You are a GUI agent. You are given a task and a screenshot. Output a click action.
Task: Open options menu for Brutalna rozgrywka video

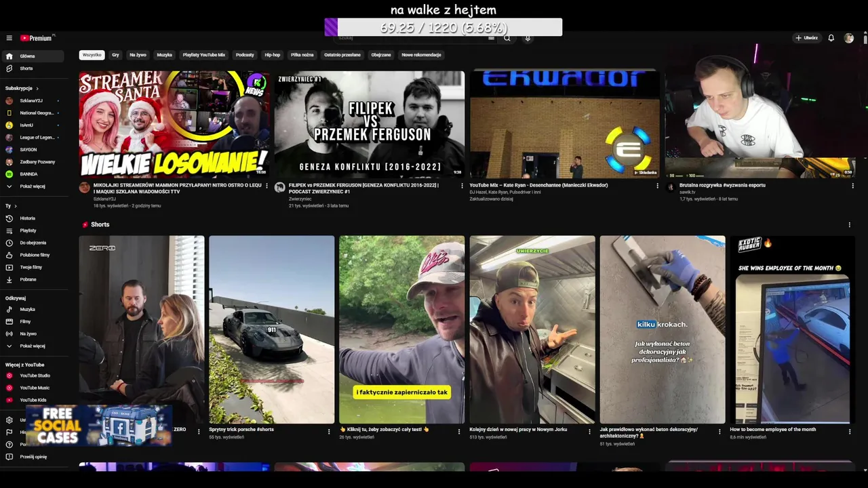852,186
